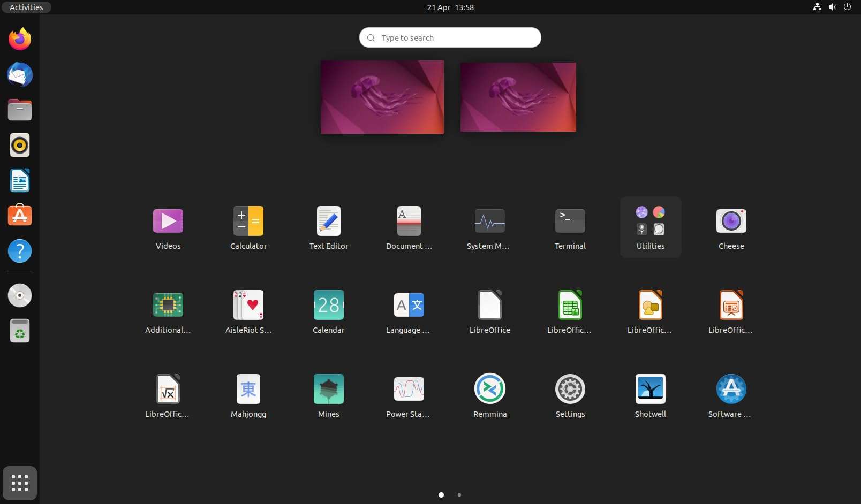
Task: Open Rhythmbox music player from the dock
Action: click(19, 145)
